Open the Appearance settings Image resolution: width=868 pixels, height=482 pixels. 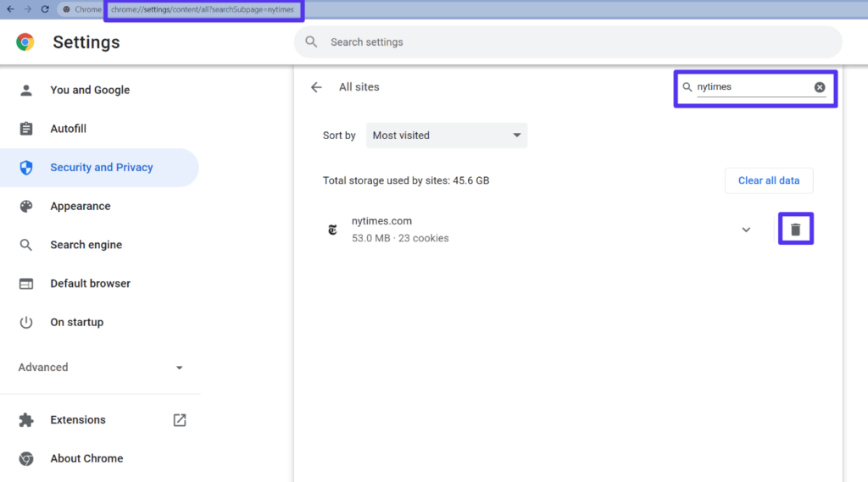tap(100, 207)
